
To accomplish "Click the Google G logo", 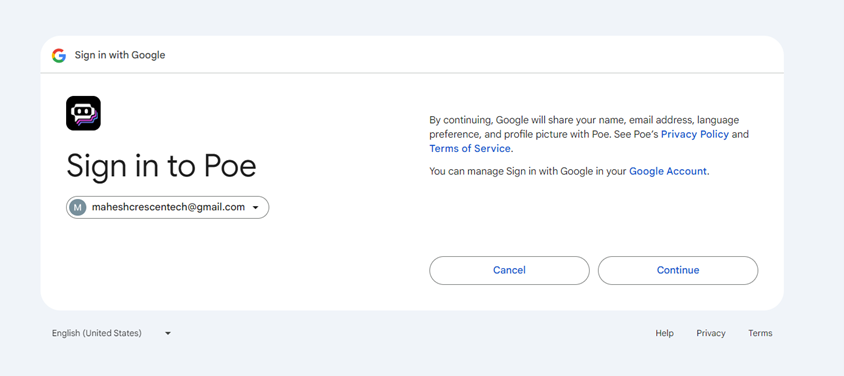I will pos(59,55).
